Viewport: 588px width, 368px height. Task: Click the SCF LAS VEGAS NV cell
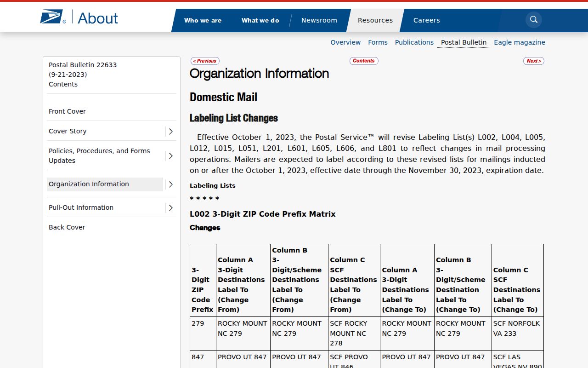tap(517, 359)
